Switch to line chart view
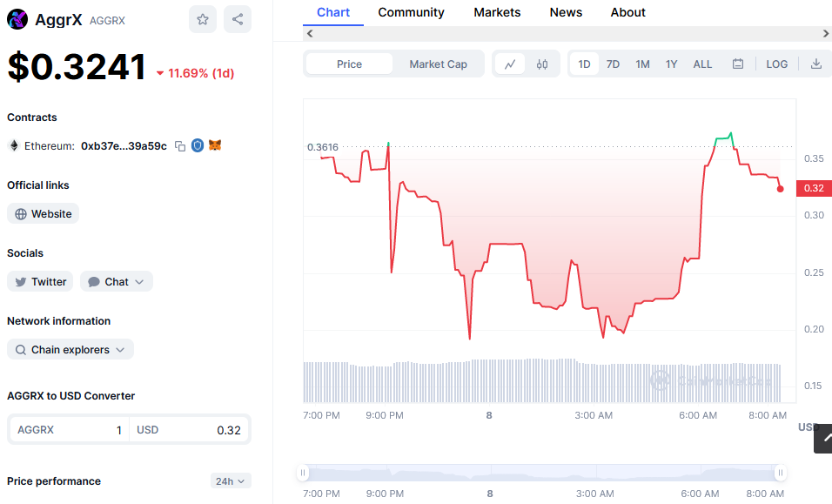This screenshot has width=832, height=504. tap(510, 64)
